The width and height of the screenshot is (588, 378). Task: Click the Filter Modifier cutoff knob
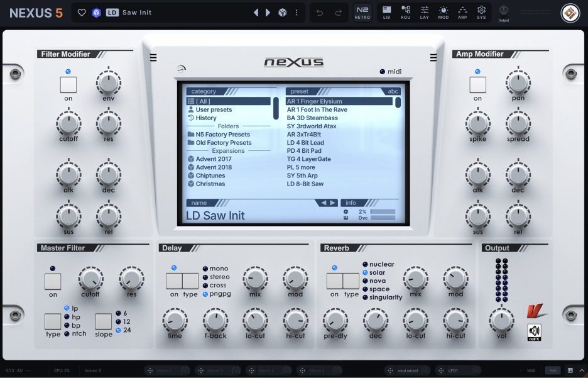(x=68, y=123)
